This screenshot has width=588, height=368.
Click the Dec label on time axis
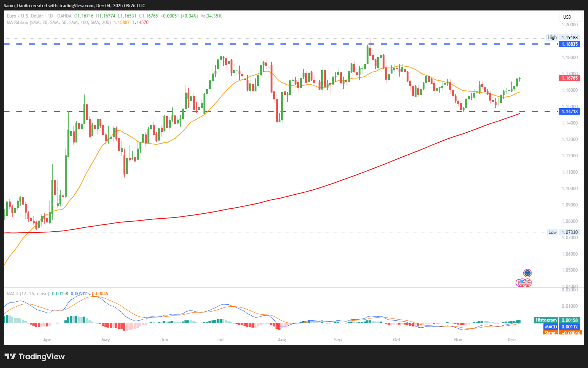(x=511, y=340)
